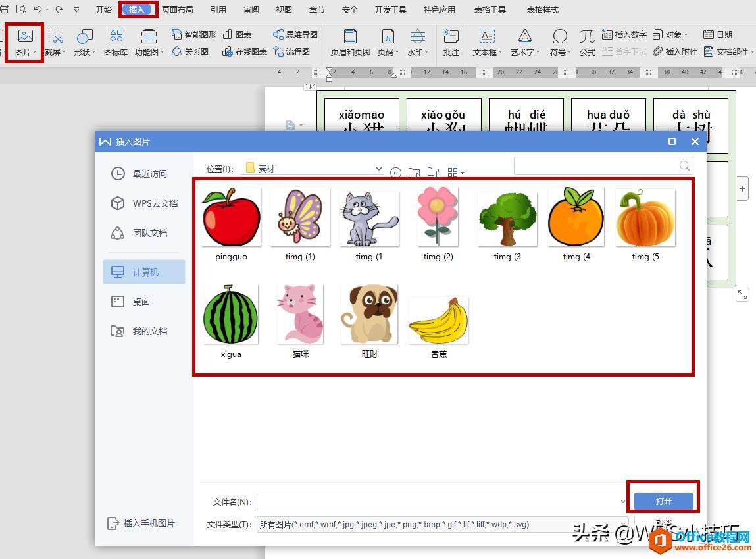Switch to the 插入 ribbon tab
This screenshot has height=559, width=756.
pyautogui.click(x=138, y=9)
